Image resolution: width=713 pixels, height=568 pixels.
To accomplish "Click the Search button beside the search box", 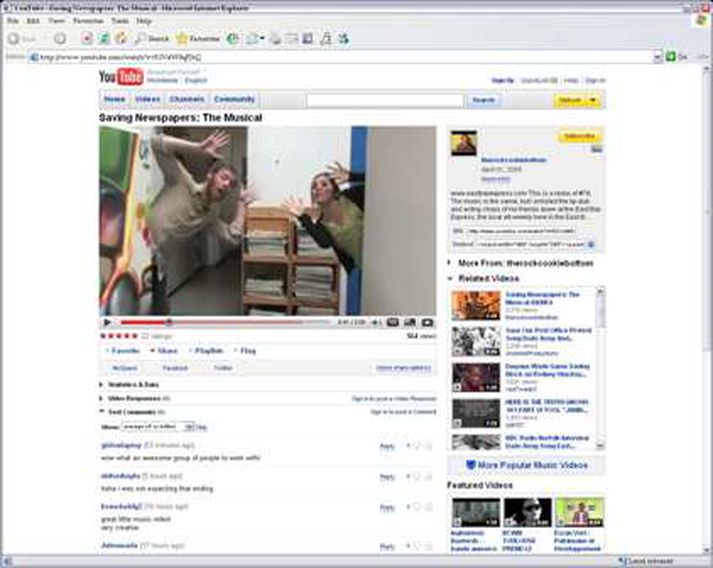I will (483, 100).
